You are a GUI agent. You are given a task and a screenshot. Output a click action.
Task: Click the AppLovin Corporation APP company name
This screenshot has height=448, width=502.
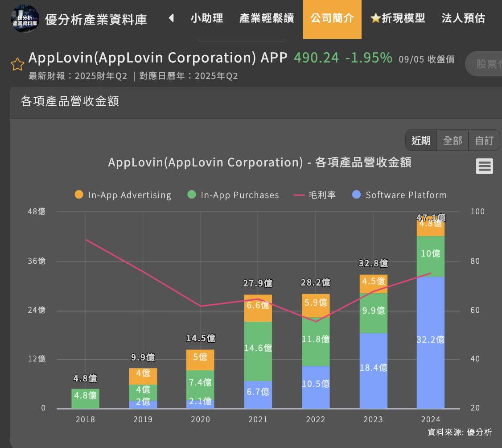tap(158, 58)
